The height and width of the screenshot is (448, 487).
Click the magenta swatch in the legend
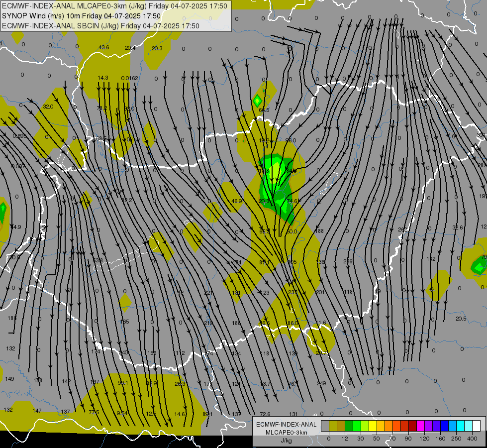[420, 426]
